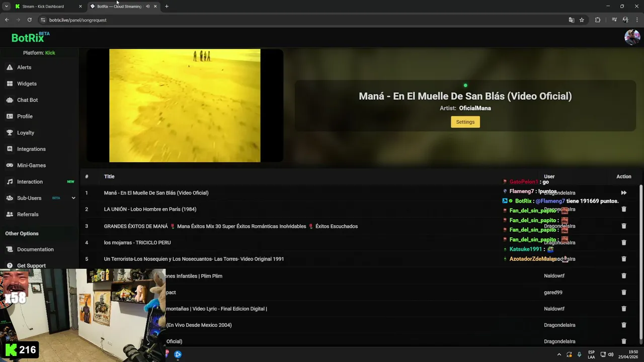
Task: Open Alerts in the sidebar
Action: tap(24, 67)
